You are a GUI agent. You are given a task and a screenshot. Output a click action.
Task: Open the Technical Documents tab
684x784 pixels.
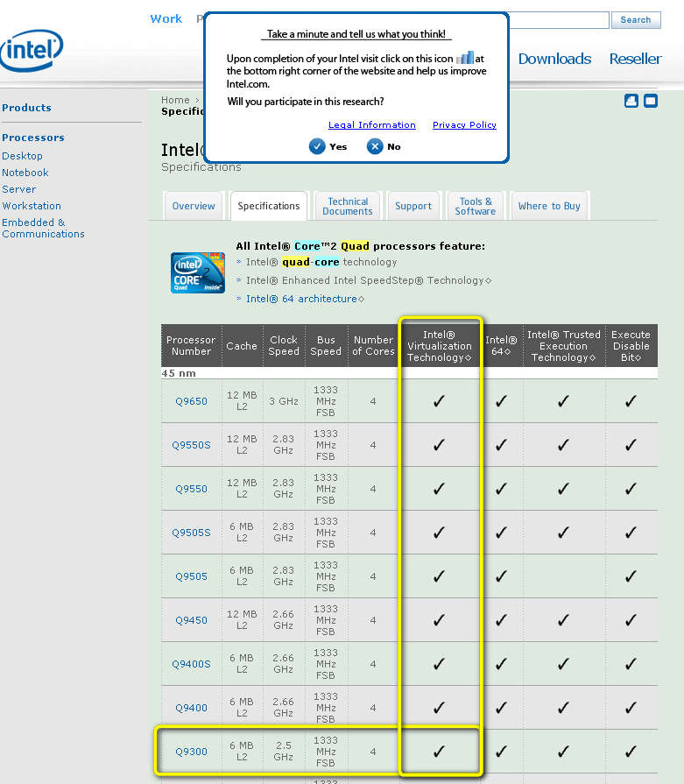[348, 206]
